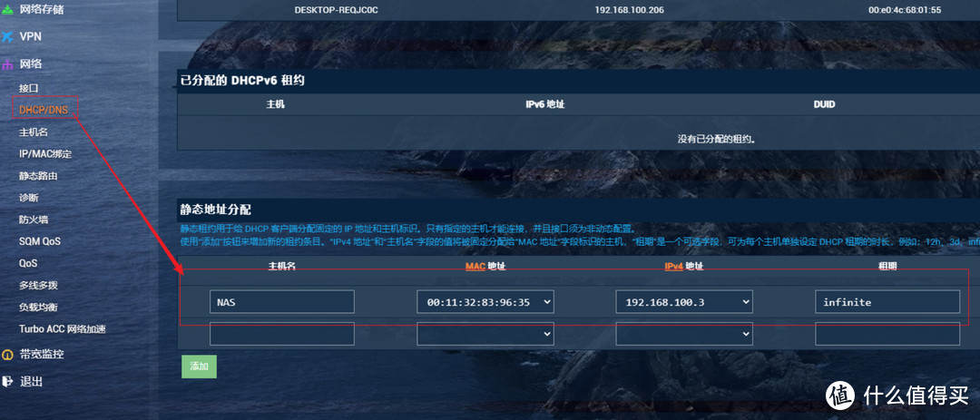
Task: Click the green 添加 button
Action: [199, 366]
